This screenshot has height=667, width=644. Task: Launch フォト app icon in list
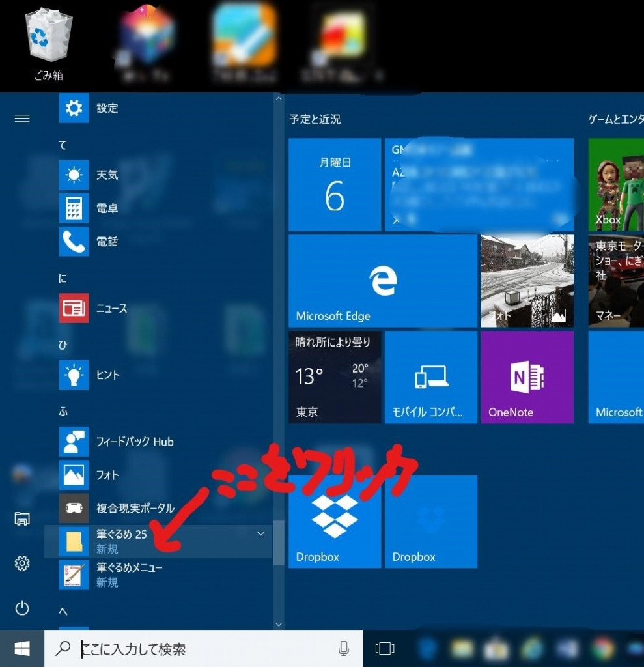click(74, 475)
